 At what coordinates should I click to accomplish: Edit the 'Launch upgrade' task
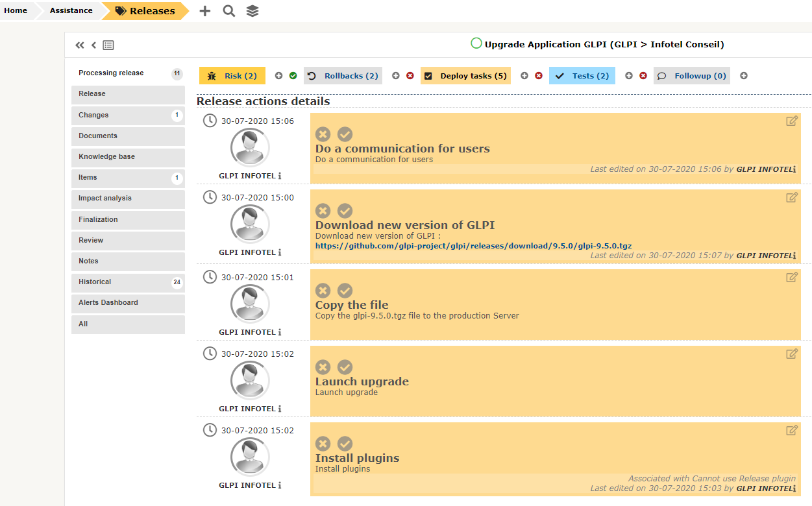[792, 354]
